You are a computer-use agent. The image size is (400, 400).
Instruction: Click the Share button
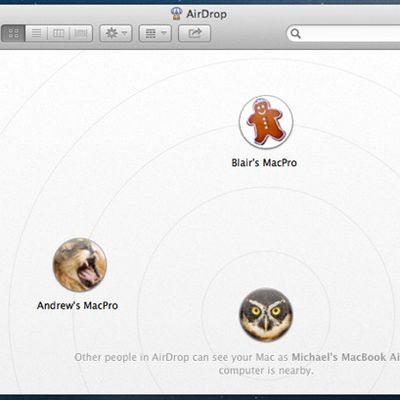(x=195, y=33)
